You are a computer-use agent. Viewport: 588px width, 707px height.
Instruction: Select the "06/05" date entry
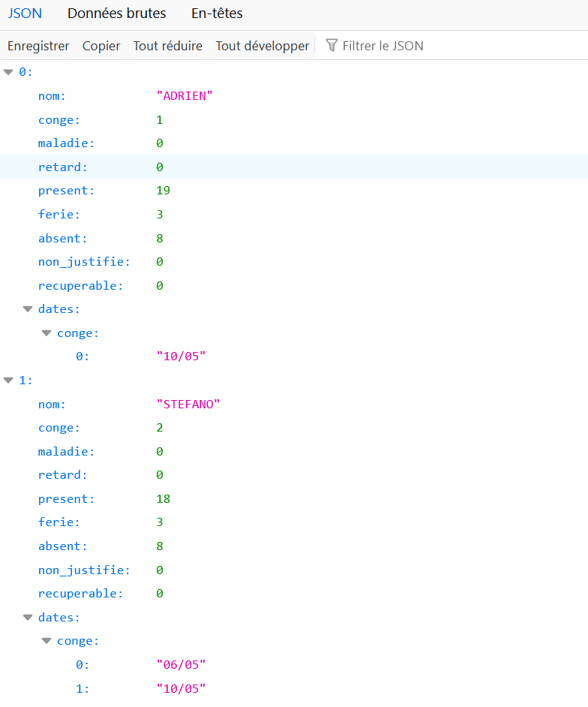point(181,665)
